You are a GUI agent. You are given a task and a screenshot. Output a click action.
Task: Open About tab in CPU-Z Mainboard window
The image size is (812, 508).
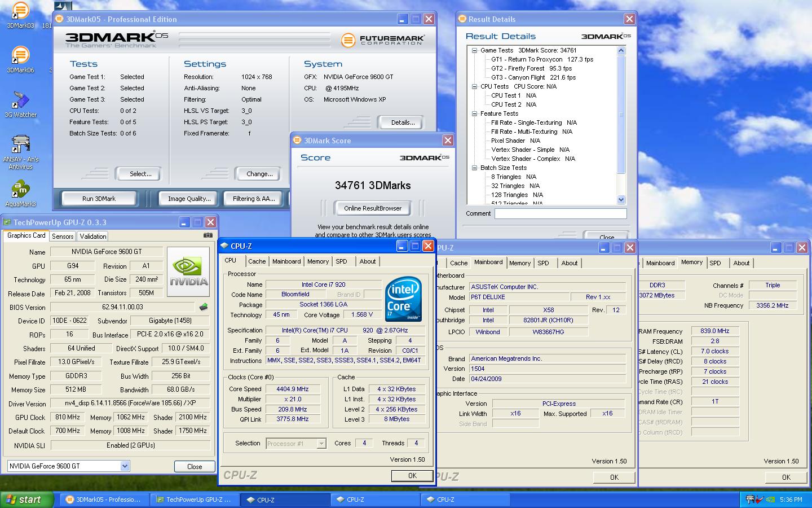569,263
